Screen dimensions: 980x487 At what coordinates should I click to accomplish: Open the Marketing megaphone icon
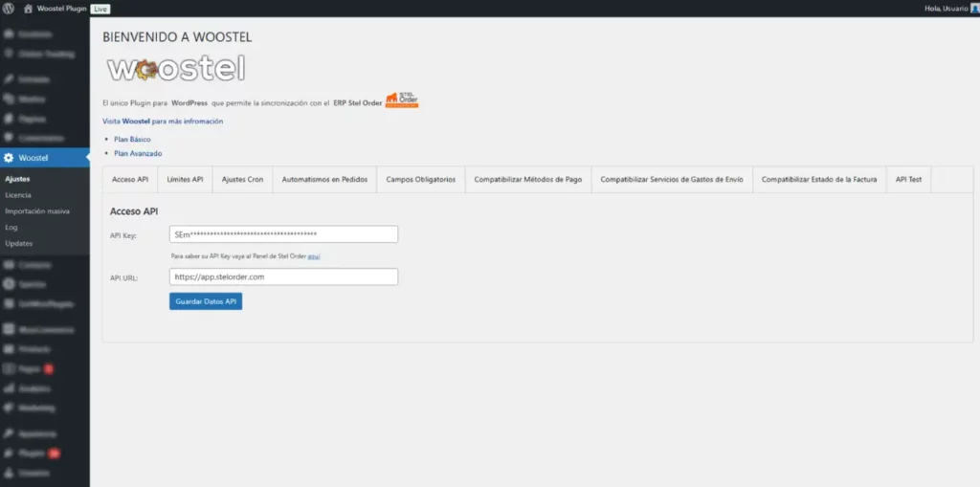[9, 408]
